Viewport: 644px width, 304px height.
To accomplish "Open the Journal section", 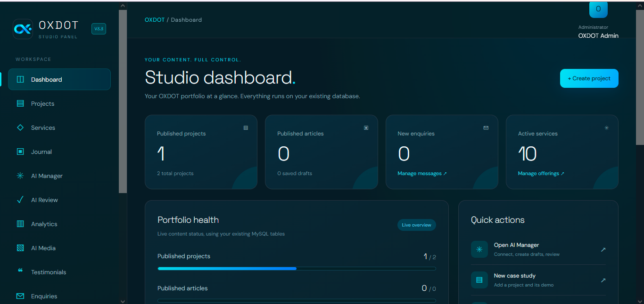I will 59,152.
